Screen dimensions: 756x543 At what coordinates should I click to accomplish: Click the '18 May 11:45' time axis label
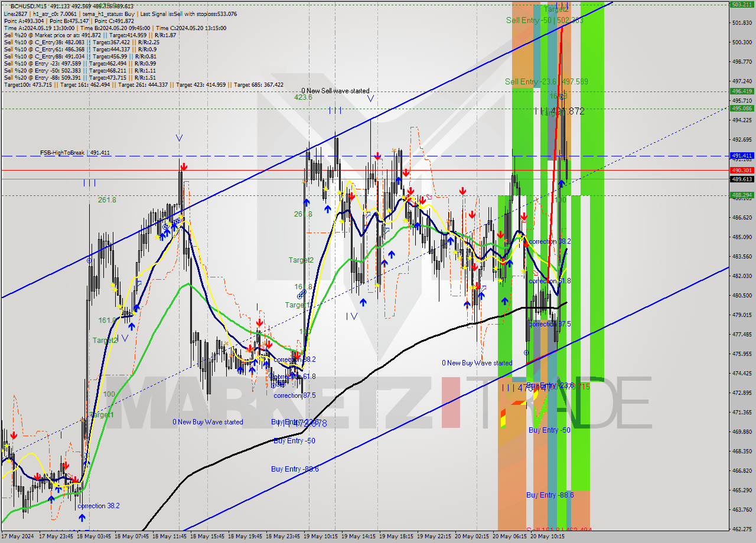pos(171,537)
